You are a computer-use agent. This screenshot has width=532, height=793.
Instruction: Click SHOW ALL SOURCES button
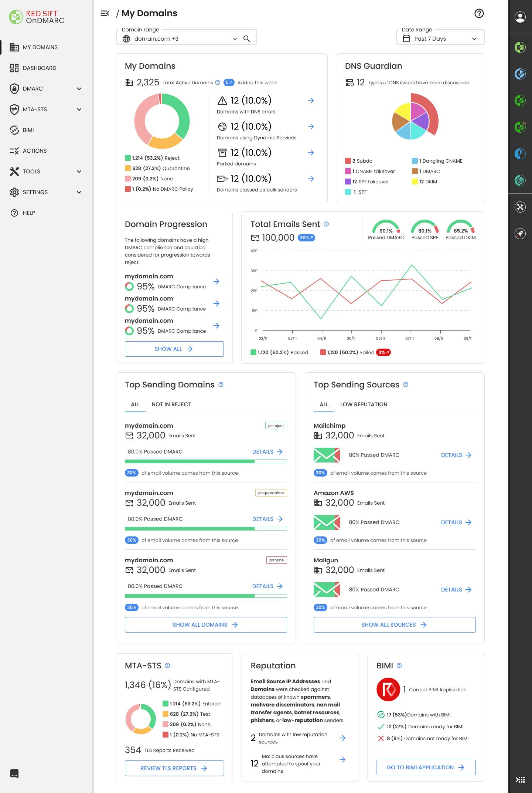[x=395, y=625]
